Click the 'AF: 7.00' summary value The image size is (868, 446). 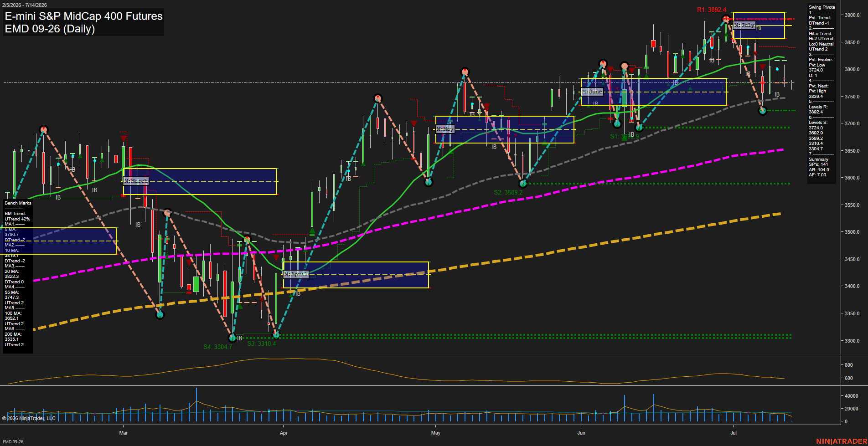point(818,175)
